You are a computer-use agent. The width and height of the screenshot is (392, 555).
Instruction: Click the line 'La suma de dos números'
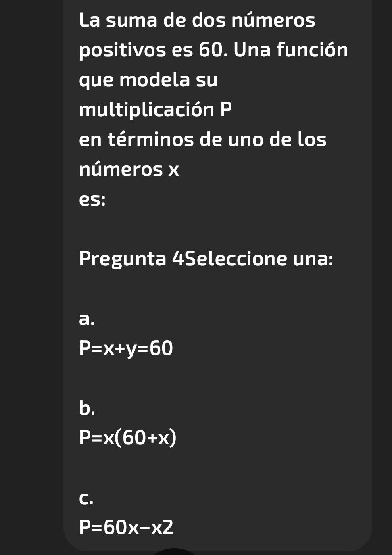coord(197,20)
